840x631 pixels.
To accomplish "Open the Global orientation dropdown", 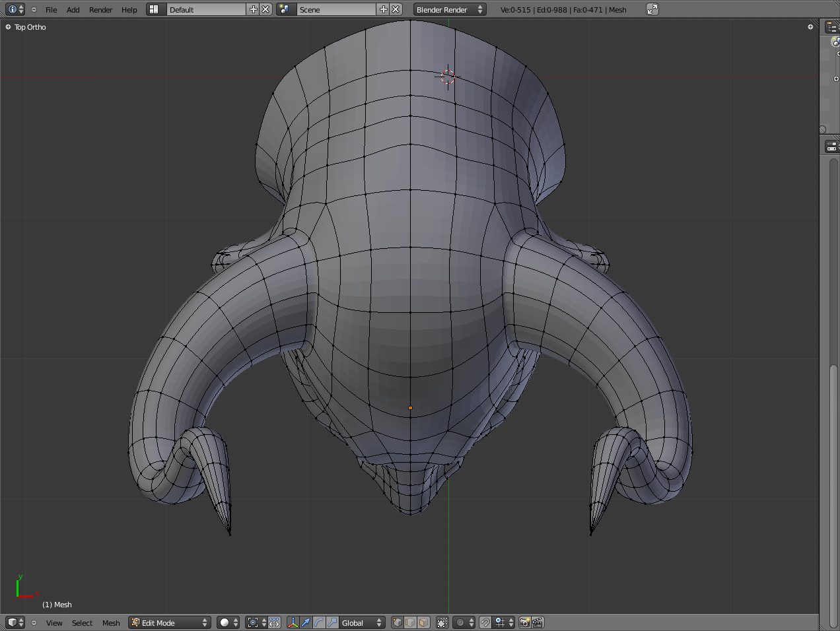I will tap(362, 622).
